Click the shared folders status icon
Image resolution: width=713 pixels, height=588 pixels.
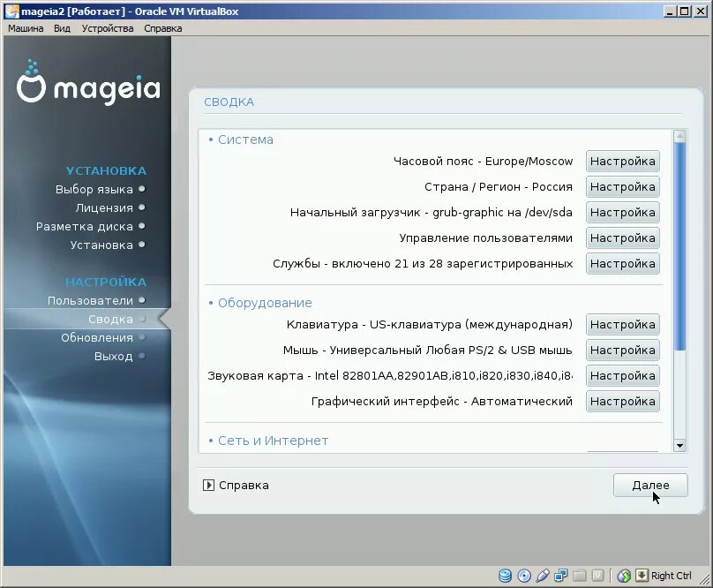click(x=579, y=576)
